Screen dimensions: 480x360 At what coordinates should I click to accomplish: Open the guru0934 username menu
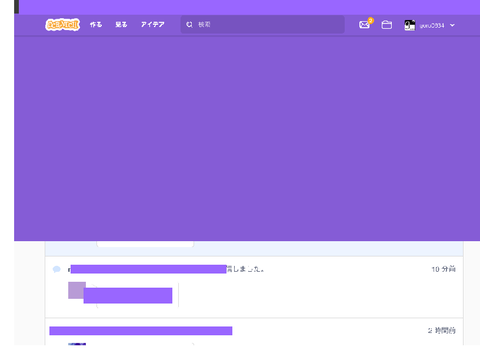[432, 25]
